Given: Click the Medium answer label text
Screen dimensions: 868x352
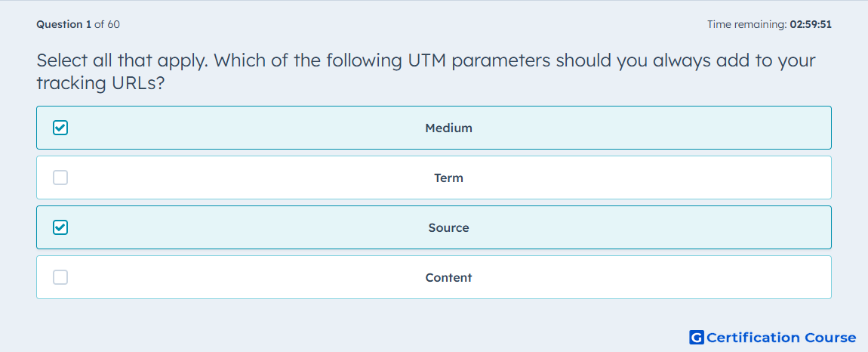Looking at the screenshot, I should [x=448, y=128].
